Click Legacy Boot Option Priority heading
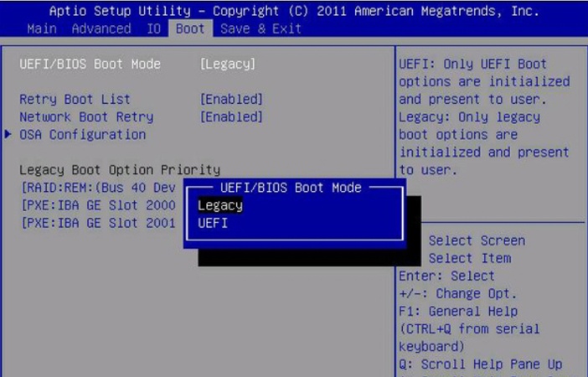The height and width of the screenshot is (377, 588). pyautogui.click(x=120, y=170)
